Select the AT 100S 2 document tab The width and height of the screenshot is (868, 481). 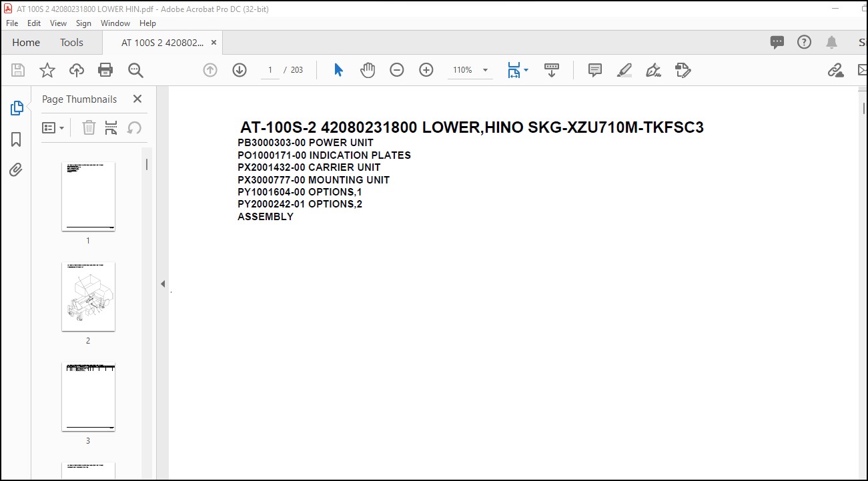163,42
